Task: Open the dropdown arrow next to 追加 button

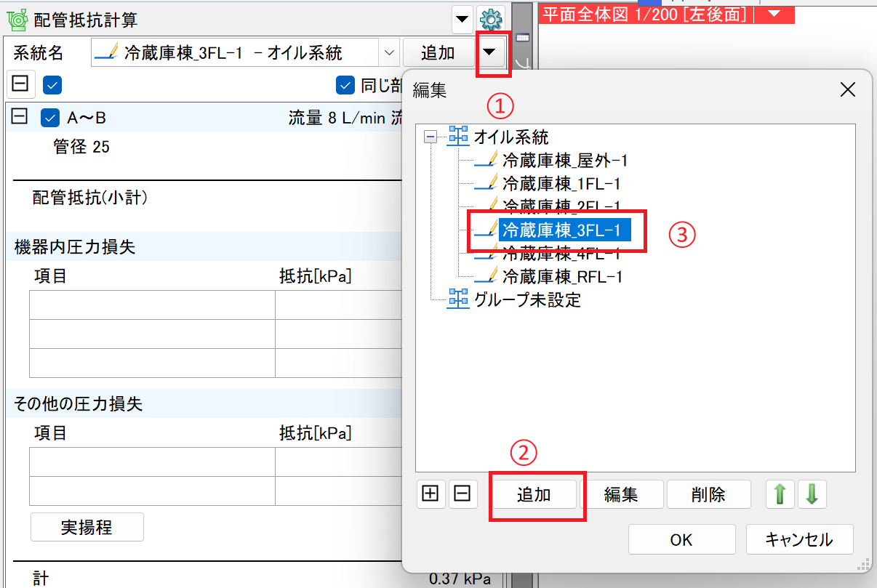Action: (x=491, y=52)
